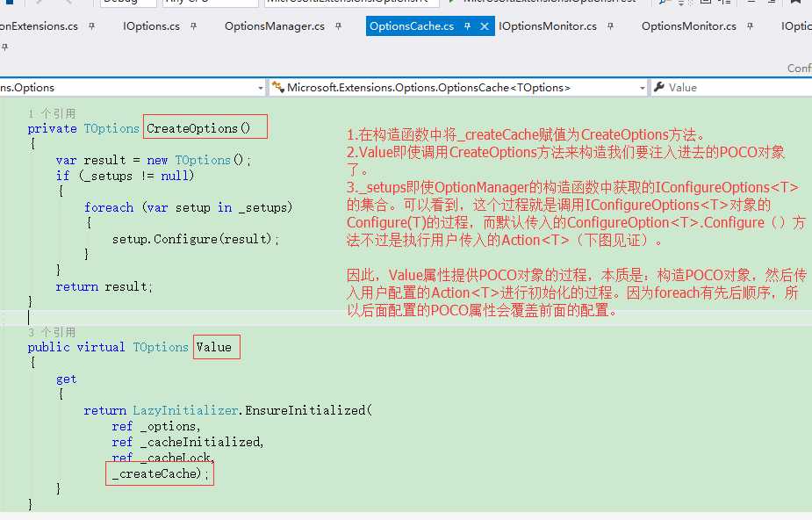Click 'result' in the var result declaration
The height and width of the screenshot is (520, 812).
coord(104,160)
